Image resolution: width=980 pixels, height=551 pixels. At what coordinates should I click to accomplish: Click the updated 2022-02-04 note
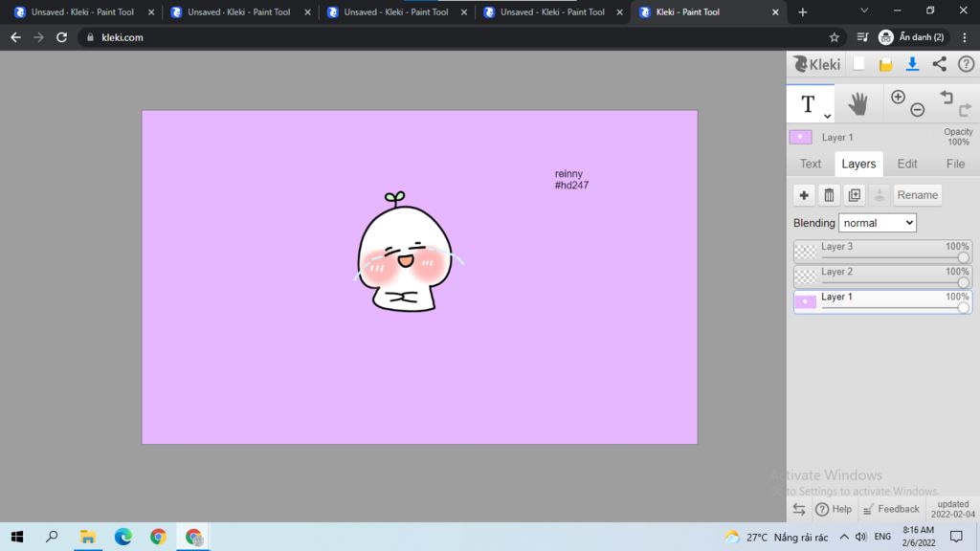pyautogui.click(x=952, y=509)
